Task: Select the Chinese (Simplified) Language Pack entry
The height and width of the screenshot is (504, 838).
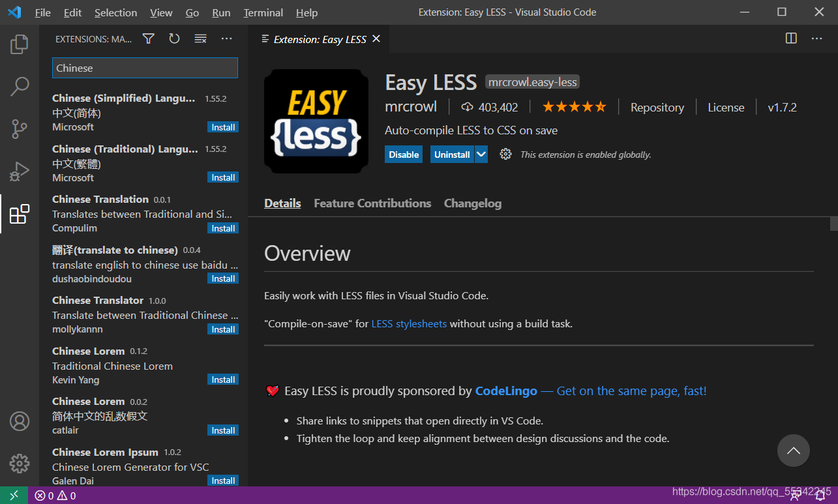Action: [145, 112]
